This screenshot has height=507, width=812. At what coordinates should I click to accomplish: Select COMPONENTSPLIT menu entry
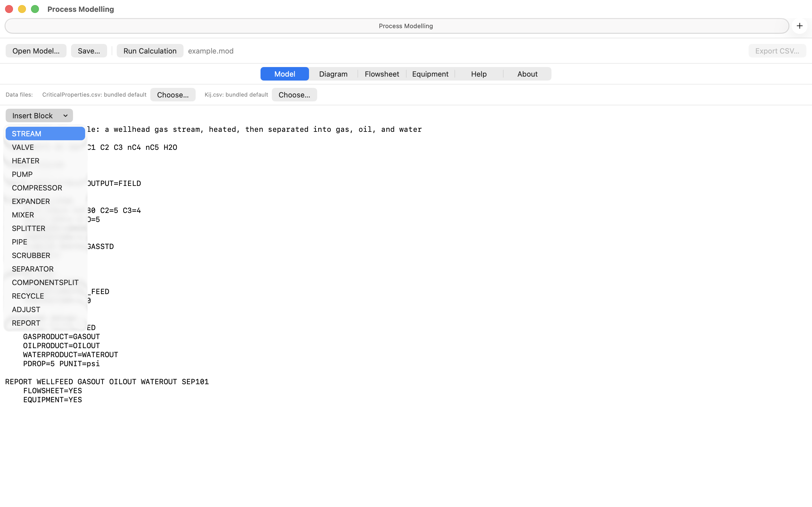tap(45, 282)
